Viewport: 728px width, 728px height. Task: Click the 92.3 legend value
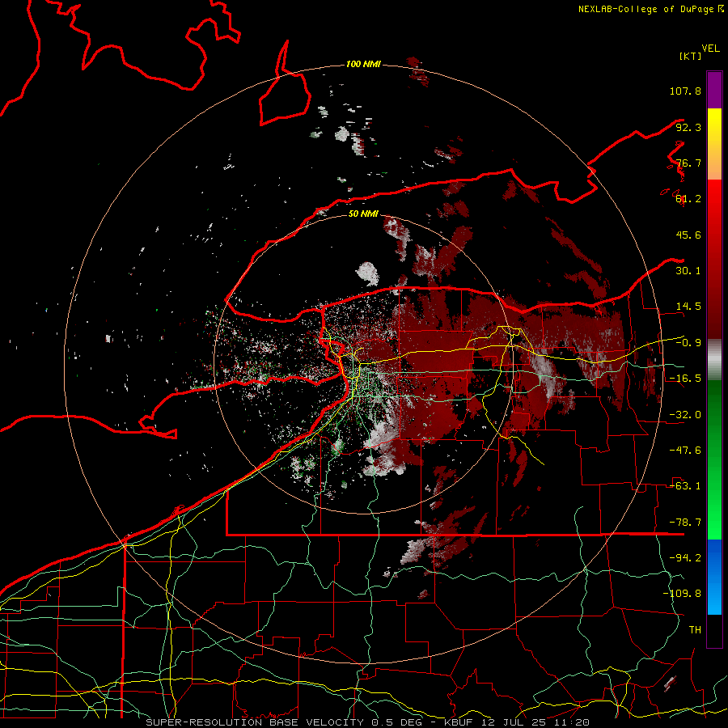(x=688, y=127)
